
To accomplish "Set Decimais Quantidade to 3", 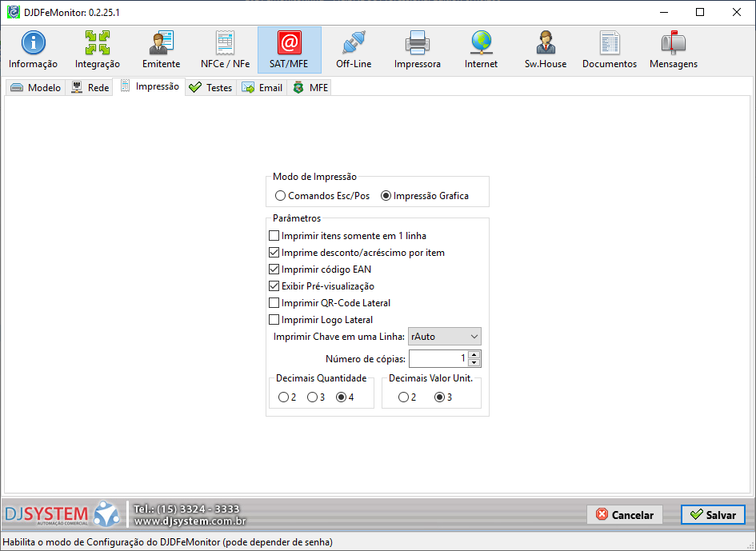I will pyautogui.click(x=316, y=397).
